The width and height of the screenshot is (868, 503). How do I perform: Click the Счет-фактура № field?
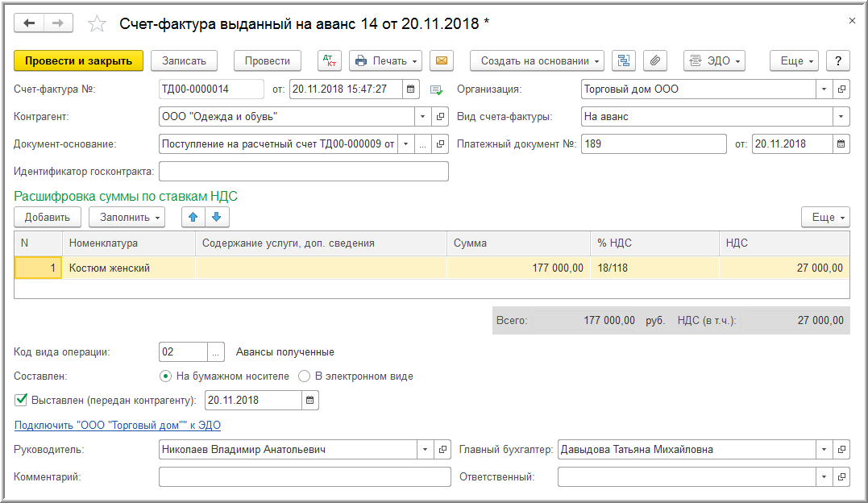(211, 89)
